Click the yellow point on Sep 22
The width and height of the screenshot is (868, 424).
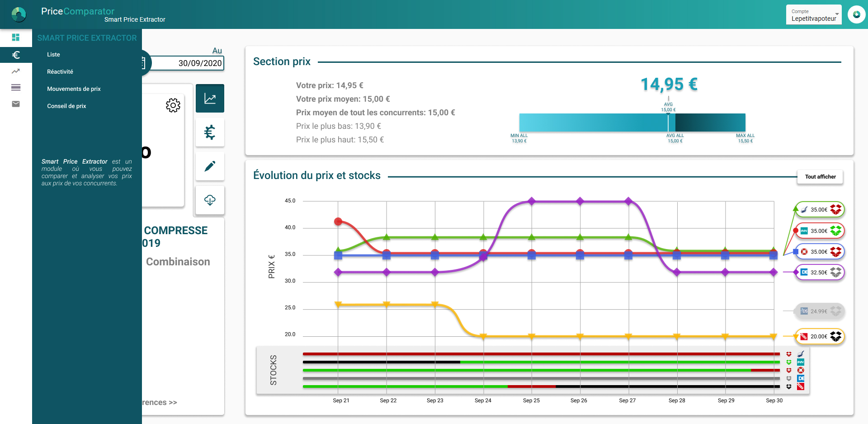(x=387, y=305)
